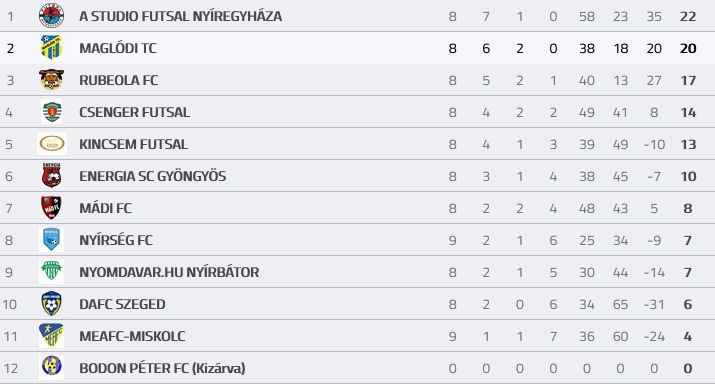Select the Bodon Péter FC round badge

[x=52, y=367]
